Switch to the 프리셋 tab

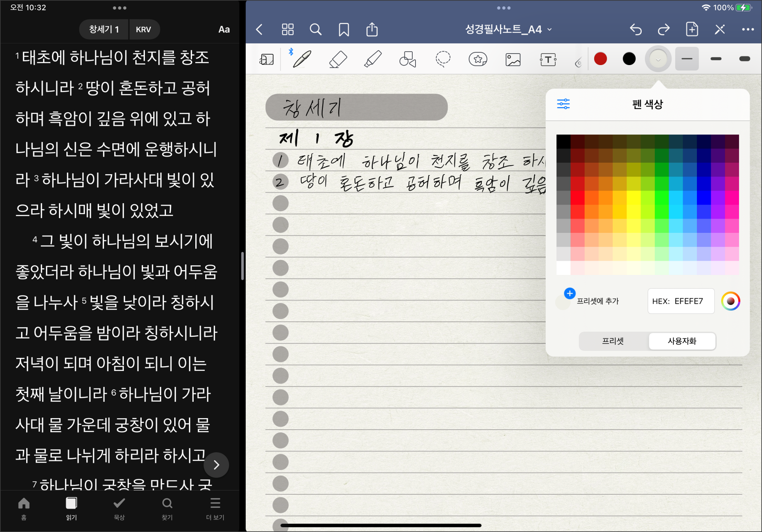(x=613, y=341)
